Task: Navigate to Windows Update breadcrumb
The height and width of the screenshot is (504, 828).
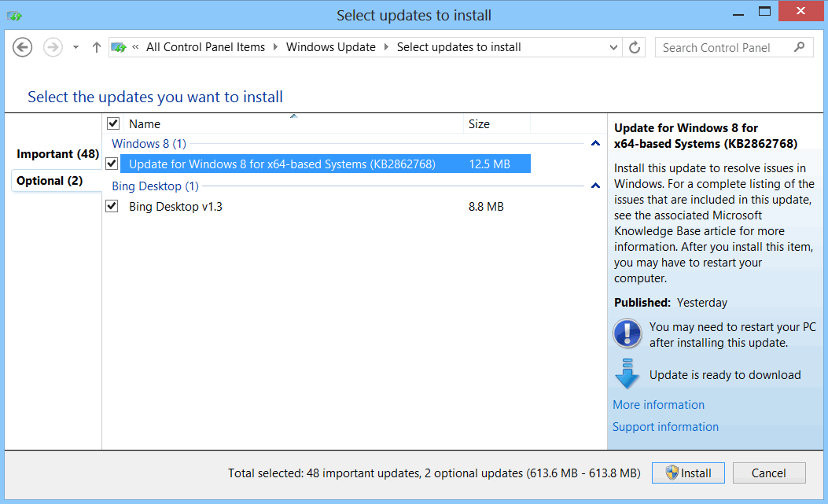Action: coord(330,47)
